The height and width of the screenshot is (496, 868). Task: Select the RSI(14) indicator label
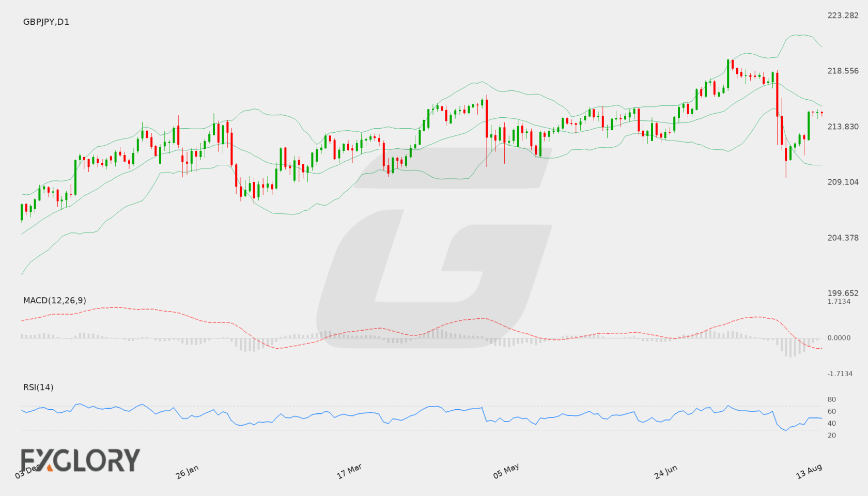coord(38,387)
